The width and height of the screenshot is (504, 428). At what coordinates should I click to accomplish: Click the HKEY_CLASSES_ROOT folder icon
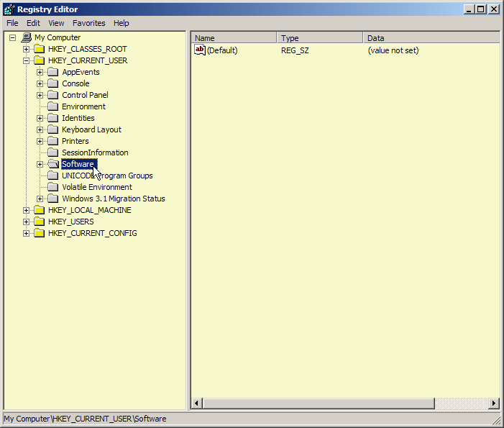point(40,49)
